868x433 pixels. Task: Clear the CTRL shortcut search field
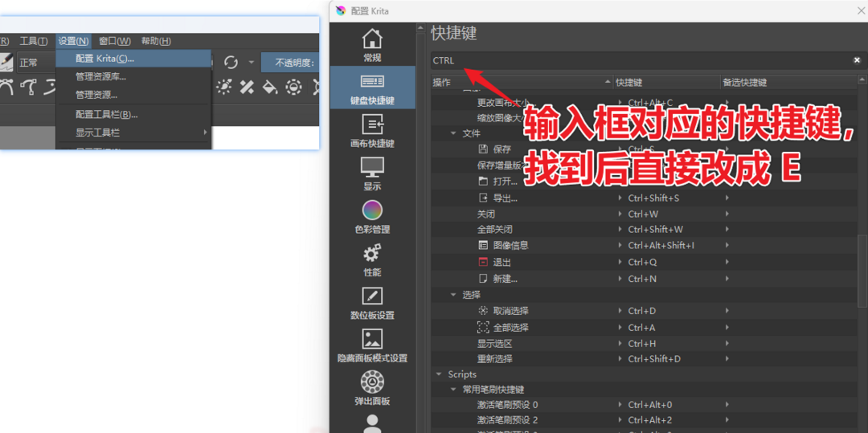(x=857, y=60)
